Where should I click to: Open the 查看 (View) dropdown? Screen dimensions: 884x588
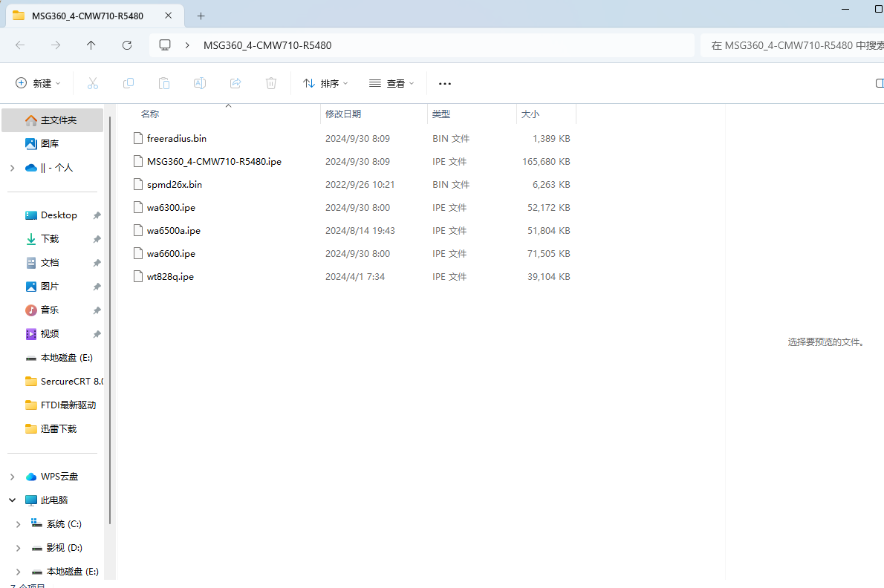click(391, 83)
